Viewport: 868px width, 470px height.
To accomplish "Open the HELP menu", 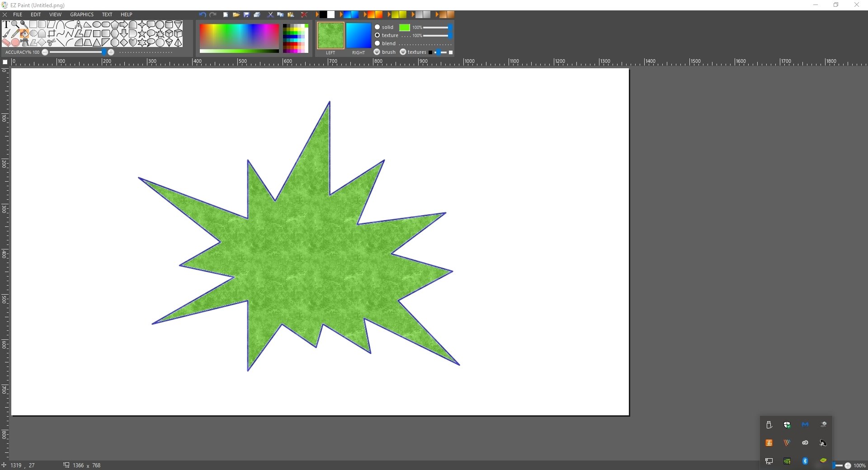I will [127, 14].
